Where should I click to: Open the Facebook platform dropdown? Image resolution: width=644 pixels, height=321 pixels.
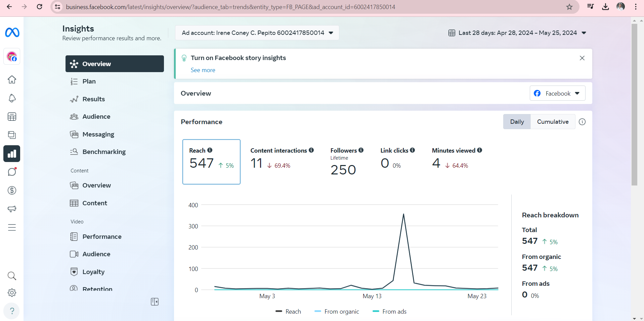(557, 93)
